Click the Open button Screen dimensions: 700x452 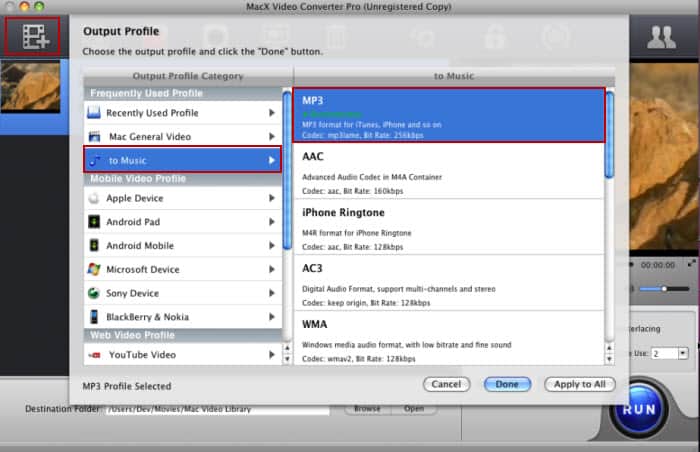coord(414,409)
